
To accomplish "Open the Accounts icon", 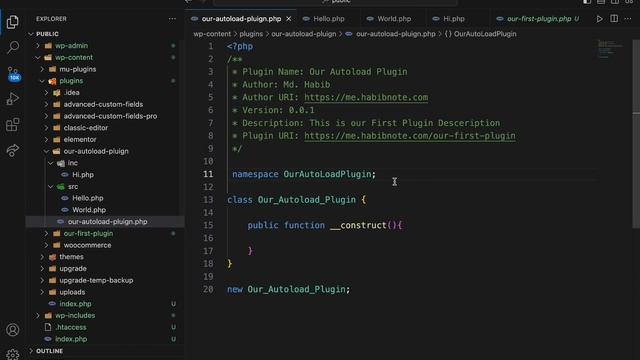I will [13, 329].
